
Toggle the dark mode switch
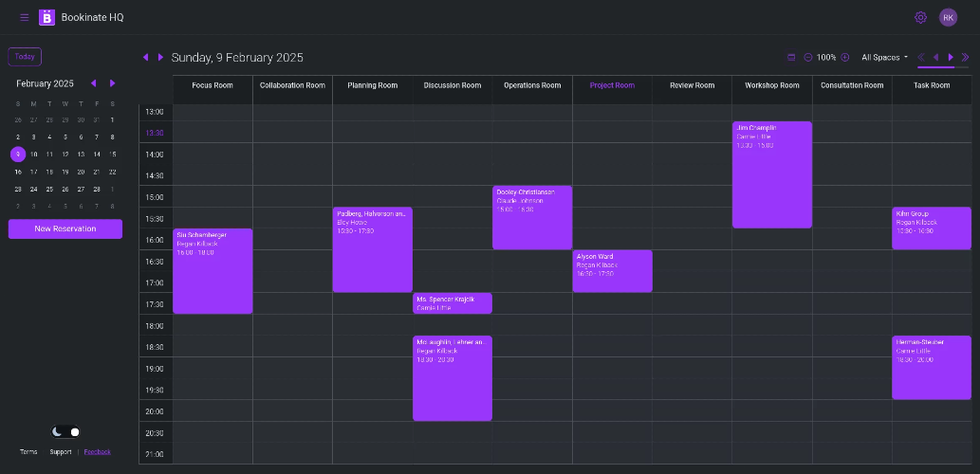point(65,431)
